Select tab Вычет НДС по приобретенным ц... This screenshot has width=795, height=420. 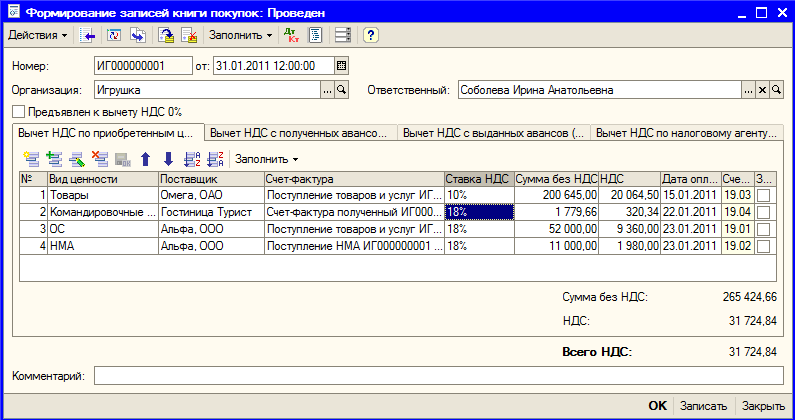(x=108, y=133)
